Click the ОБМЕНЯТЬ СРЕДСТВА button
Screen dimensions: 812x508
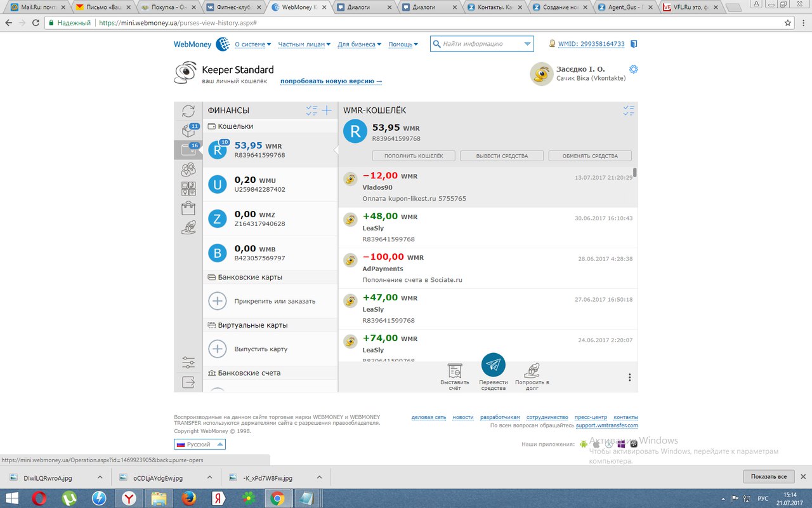pos(590,156)
